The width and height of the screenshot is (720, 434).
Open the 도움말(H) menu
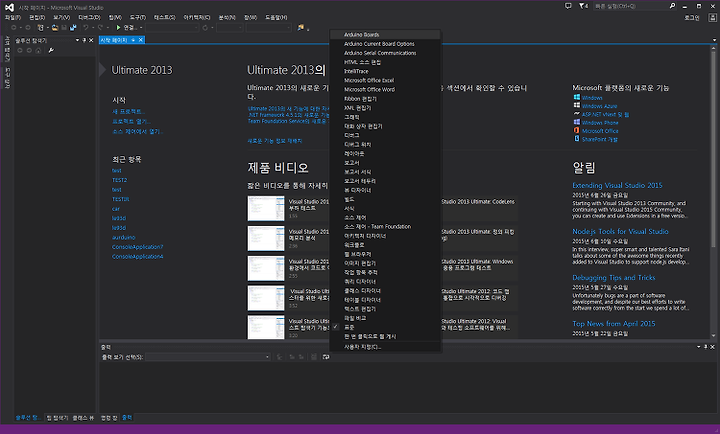click(x=276, y=17)
